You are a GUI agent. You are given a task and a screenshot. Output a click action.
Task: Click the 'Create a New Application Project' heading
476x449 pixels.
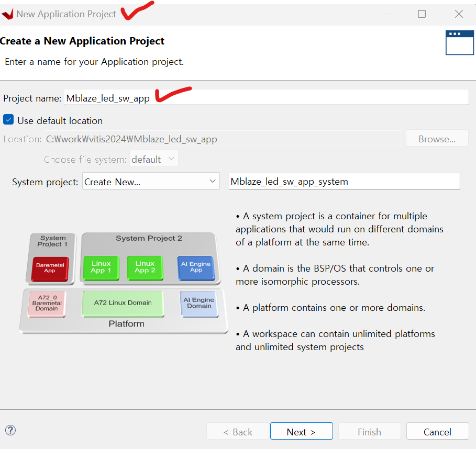coord(82,41)
